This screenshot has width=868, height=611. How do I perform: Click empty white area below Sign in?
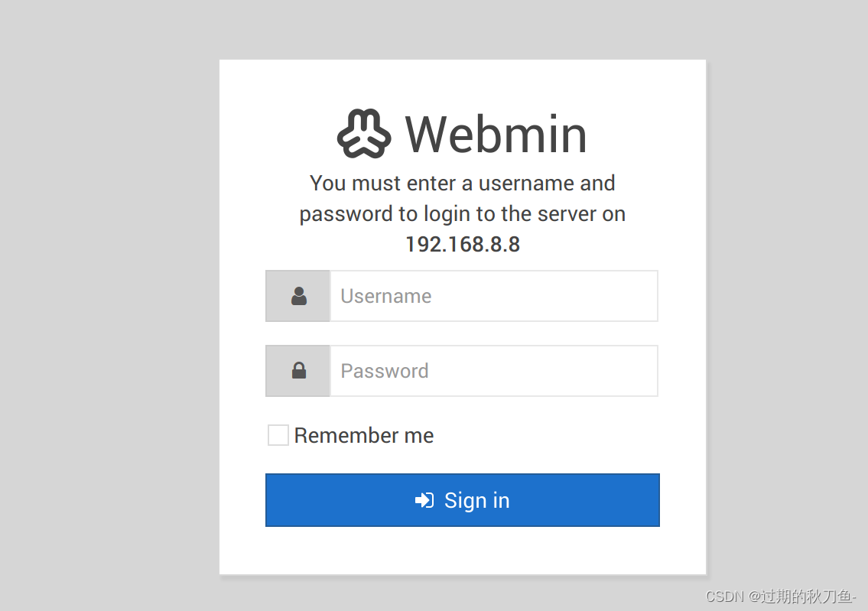tap(462, 551)
